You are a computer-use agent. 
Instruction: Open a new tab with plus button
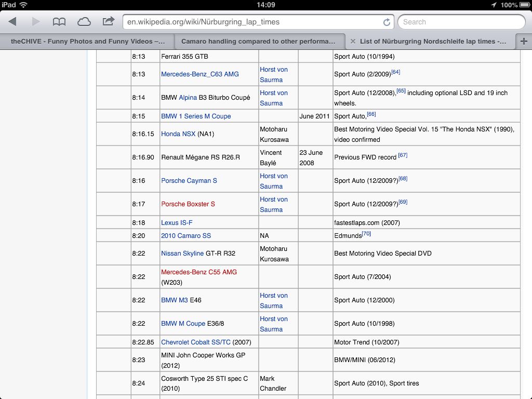523,42
